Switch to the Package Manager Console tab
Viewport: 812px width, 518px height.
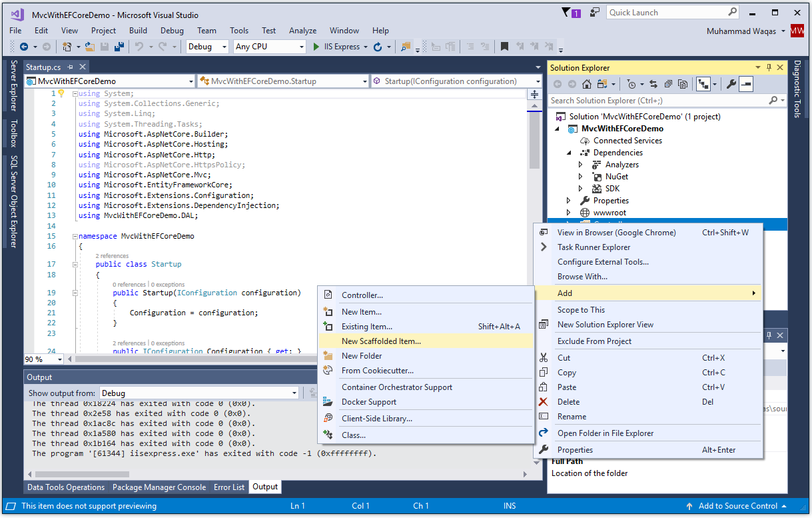(x=159, y=487)
